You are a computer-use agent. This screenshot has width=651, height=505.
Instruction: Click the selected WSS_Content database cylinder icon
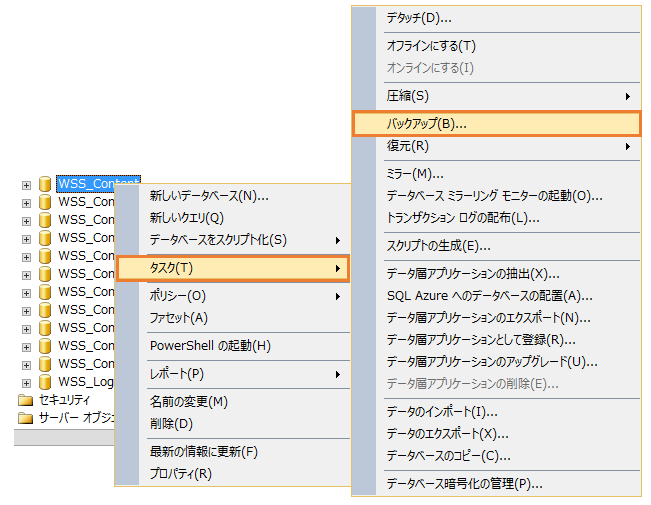click(x=45, y=184)
